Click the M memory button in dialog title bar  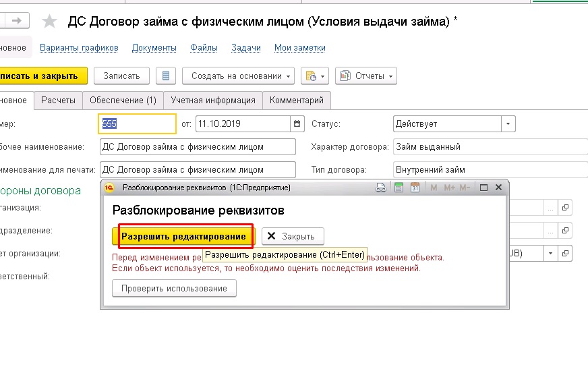434,188
